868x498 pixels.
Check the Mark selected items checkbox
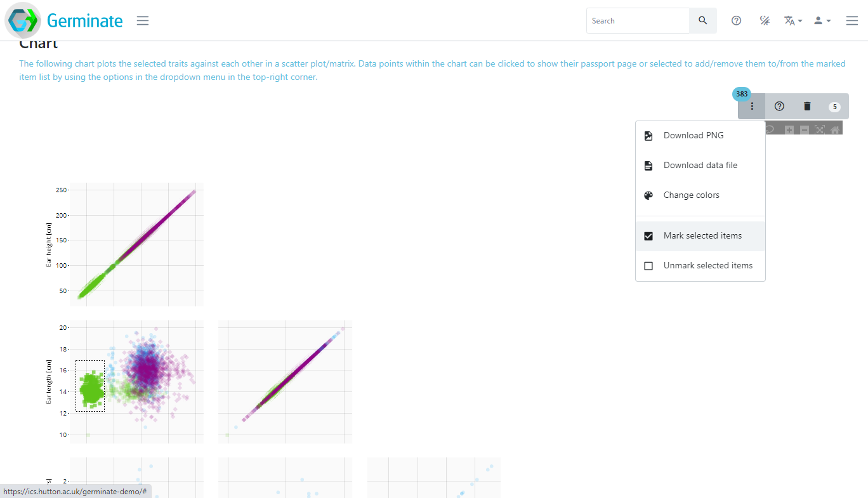click(648, 236)
